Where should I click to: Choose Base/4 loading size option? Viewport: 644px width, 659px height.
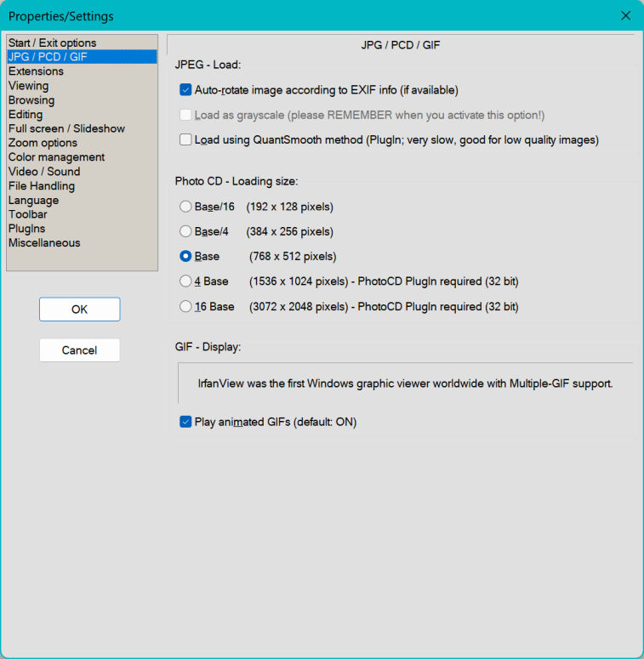pos(185,231)
